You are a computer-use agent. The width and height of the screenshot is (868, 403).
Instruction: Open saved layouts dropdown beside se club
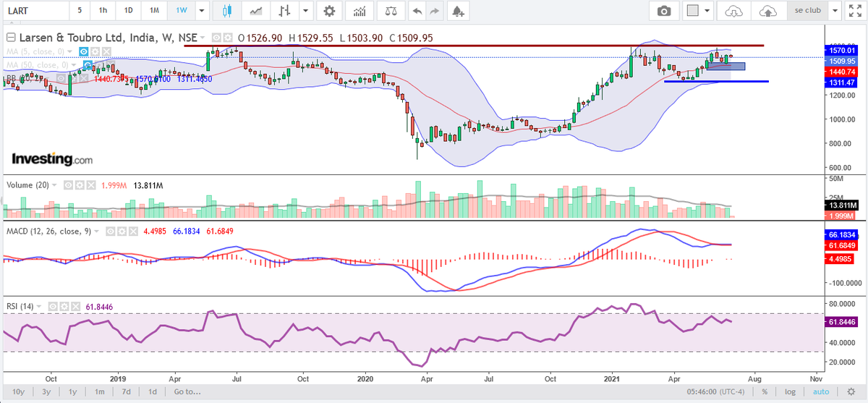[x=835, y=11]
